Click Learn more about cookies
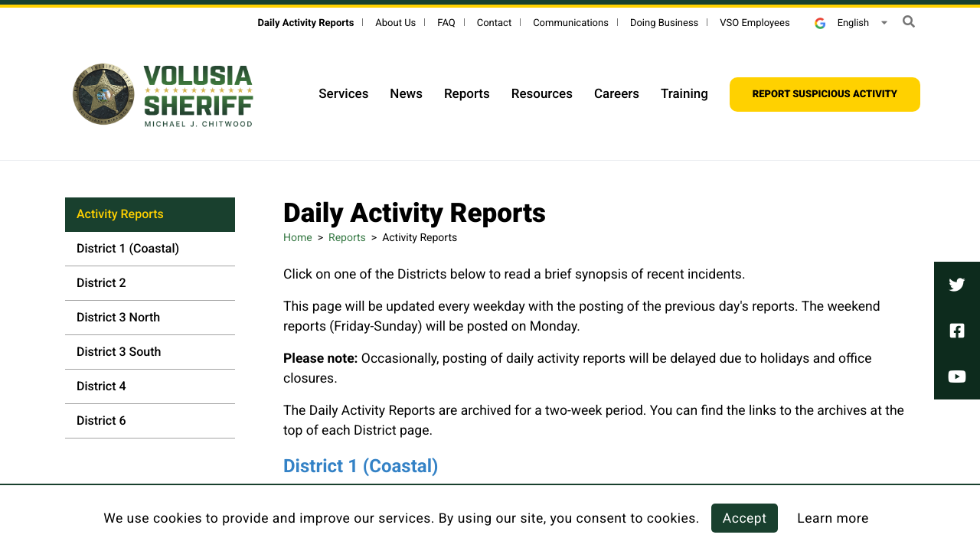Image resolution: width=980 pixels, height=551 pixels. 833,518
